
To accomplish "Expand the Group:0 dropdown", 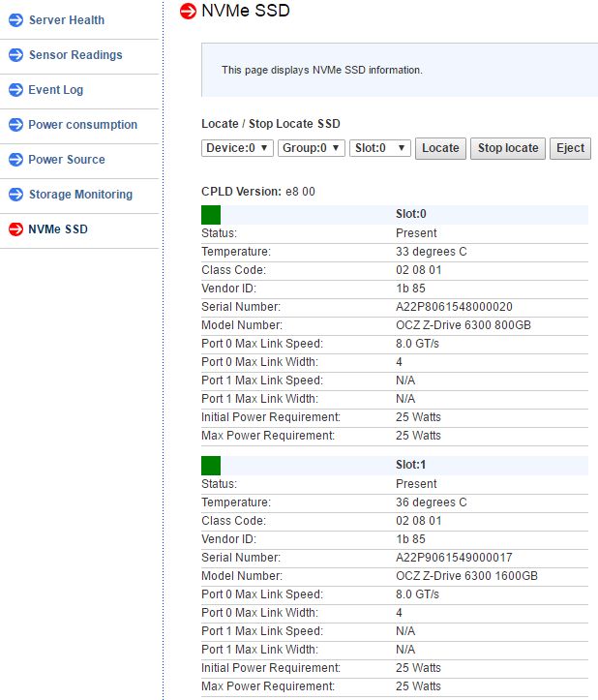I will click(x=312, y=148).
